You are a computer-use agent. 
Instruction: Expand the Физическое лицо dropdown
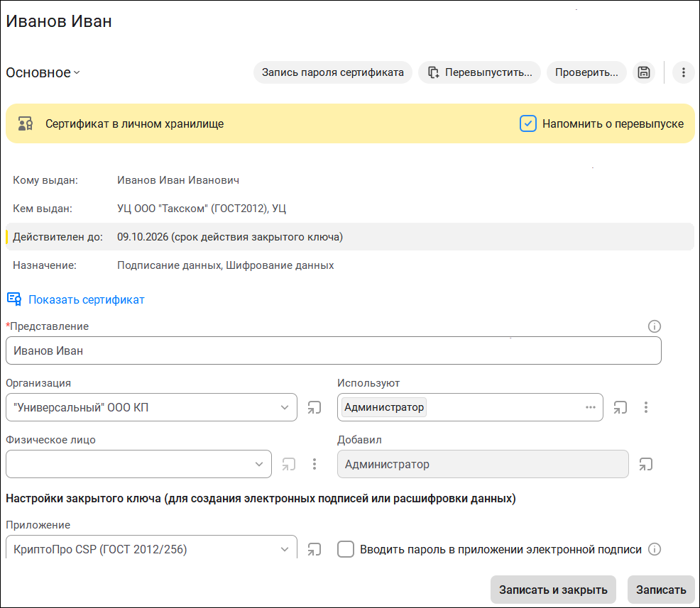(x=259, y=464)
